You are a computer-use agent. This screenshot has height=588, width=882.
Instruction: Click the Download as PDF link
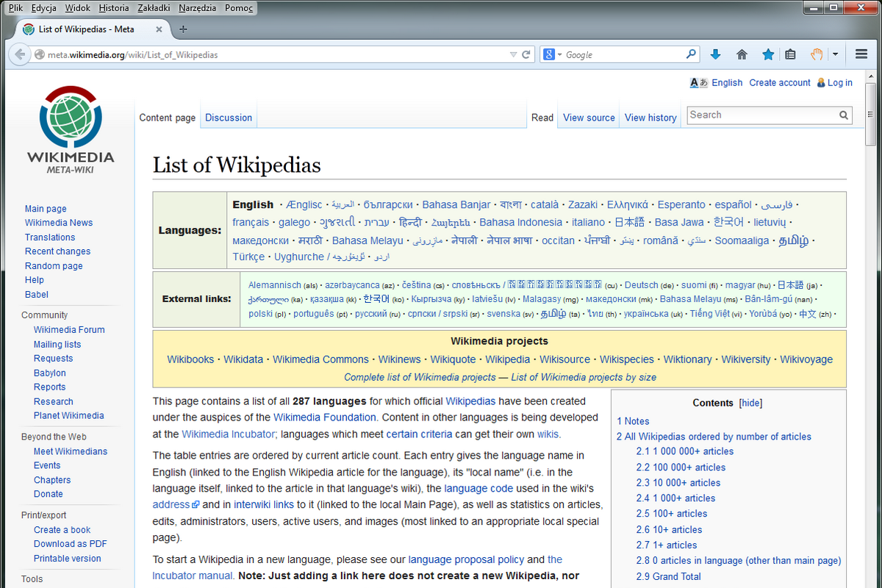pos(71,544)
